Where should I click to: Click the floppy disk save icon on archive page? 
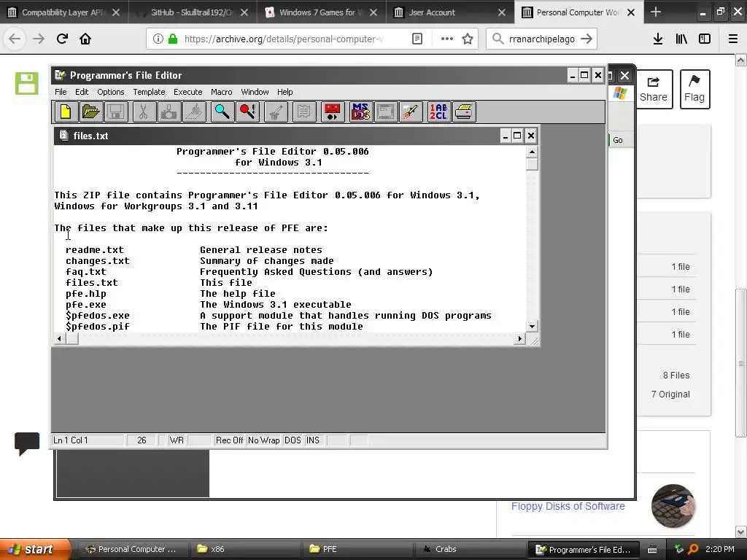point(27,83)
